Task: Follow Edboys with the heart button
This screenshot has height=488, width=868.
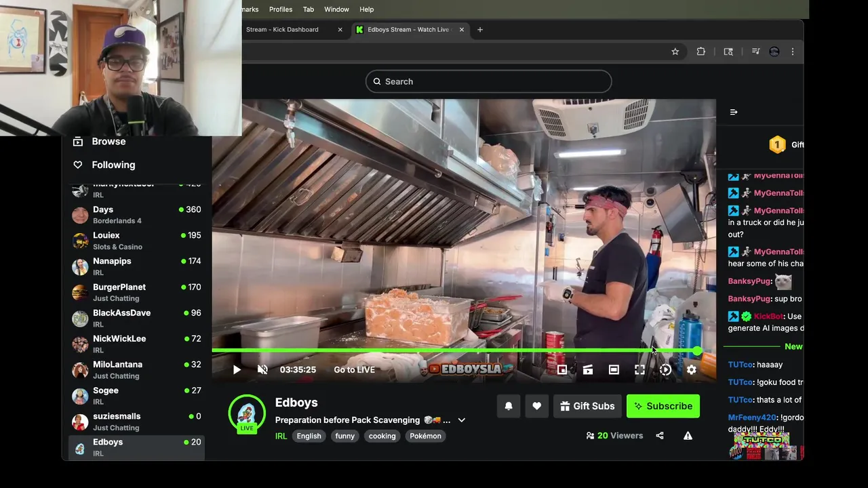Action: pyautogui.click(x=536, y=406)
